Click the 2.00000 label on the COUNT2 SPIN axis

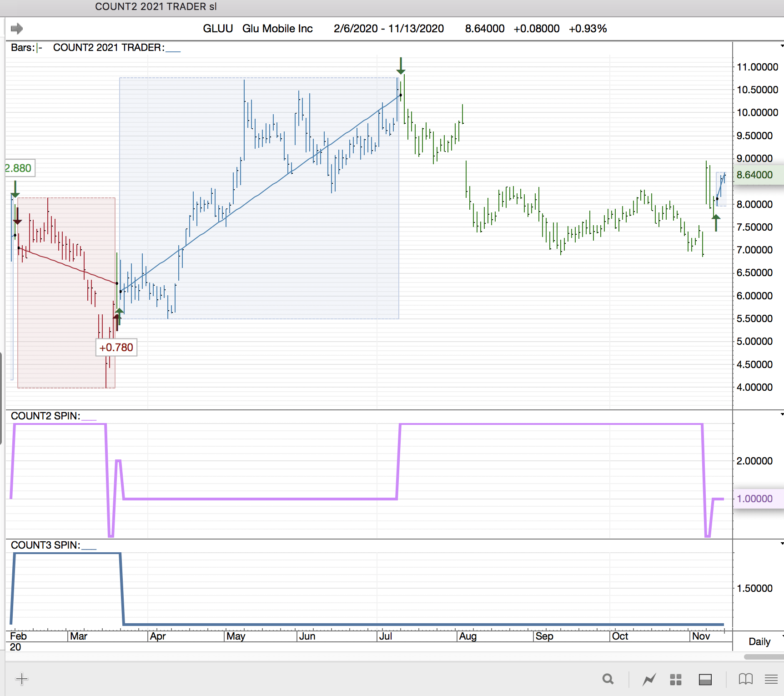pos(754,461)
